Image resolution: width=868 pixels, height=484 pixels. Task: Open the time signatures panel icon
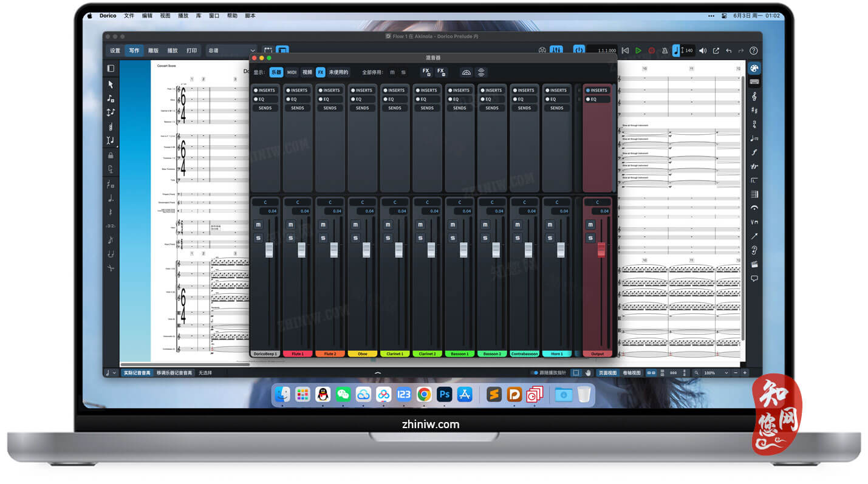754,124
